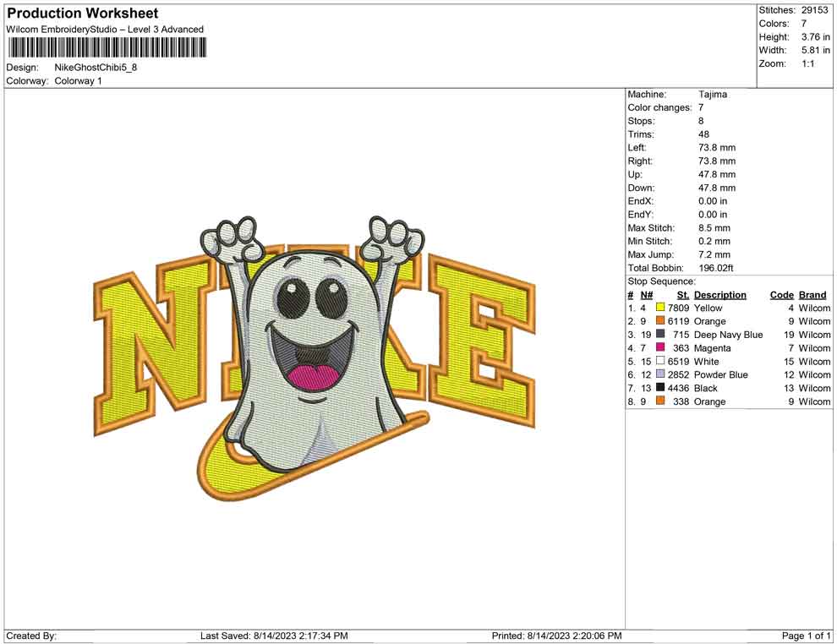The width and height of the screenshot is (837, 644).
Task: Select the Stitches value '29153'
Action: pos(814,10)
